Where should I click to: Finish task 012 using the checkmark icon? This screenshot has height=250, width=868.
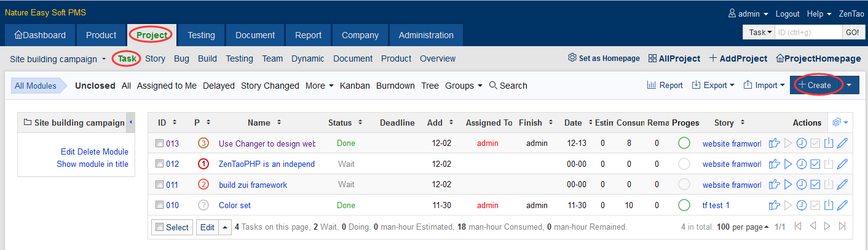point(815,164)
